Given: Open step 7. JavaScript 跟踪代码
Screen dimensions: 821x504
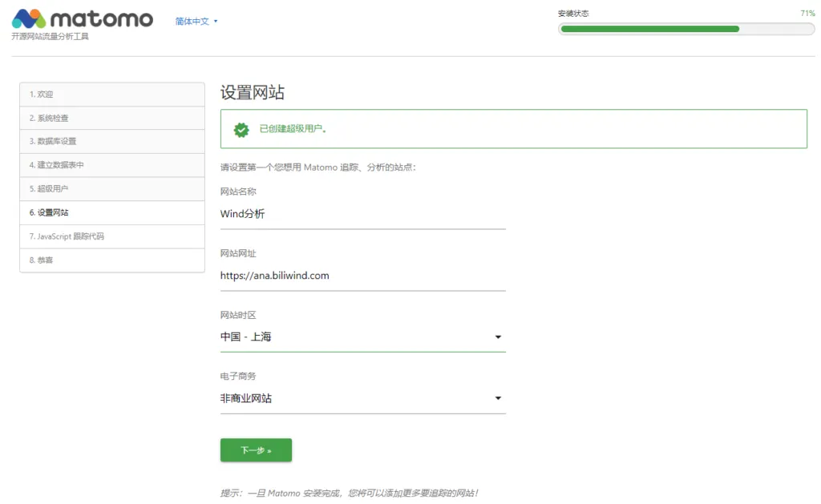Looking at the screenshot, I should pos(111,236).
